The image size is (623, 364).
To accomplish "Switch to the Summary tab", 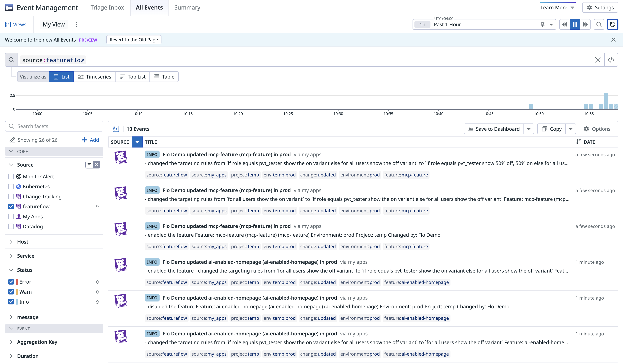I will [187, 7].
